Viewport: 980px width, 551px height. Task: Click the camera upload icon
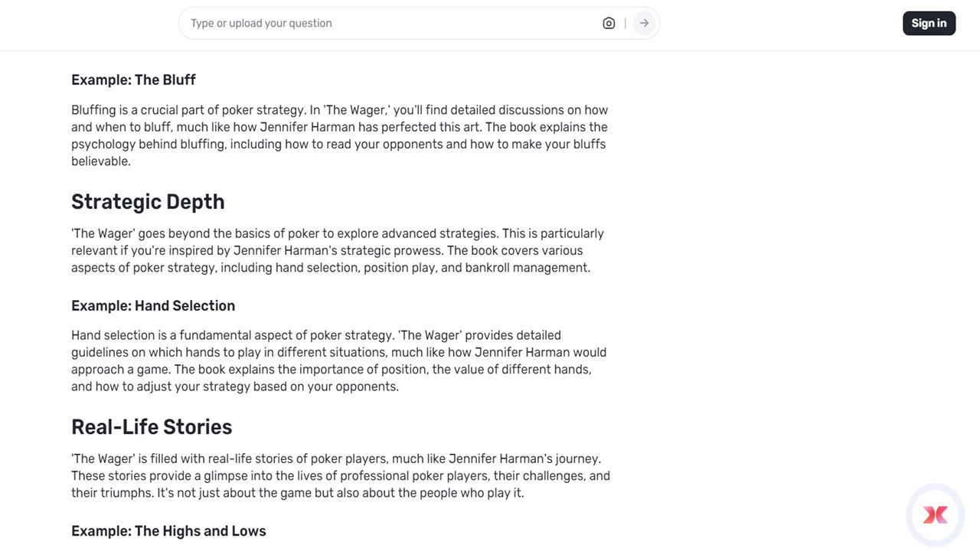point(609,23)
